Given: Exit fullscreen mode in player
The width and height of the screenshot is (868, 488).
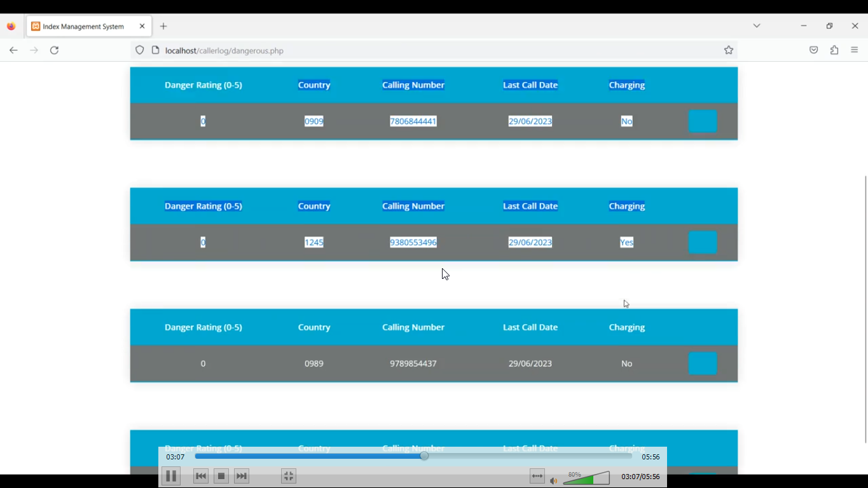Looking at the screenshot, I should pos(288,476).
